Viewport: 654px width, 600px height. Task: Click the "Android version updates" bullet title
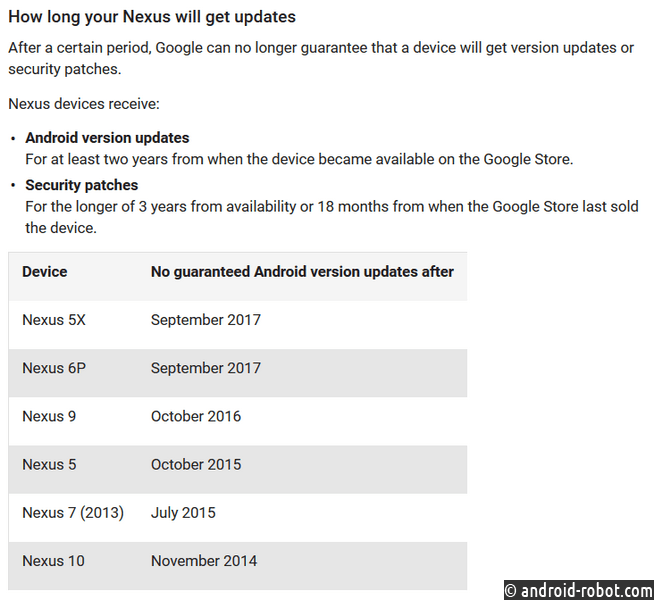(107, 137)
